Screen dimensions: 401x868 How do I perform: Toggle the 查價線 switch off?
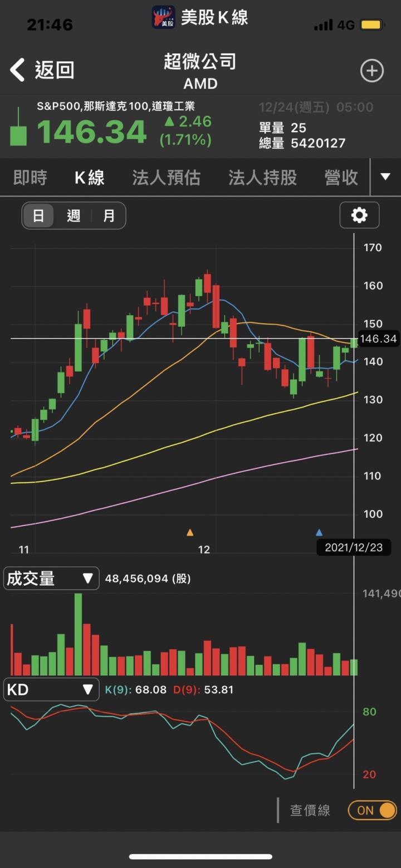[x=373, y=810]
